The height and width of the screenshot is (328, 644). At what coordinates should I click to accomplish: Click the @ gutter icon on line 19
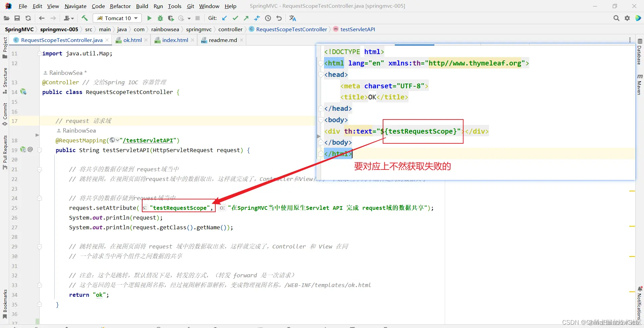point(30,149)
